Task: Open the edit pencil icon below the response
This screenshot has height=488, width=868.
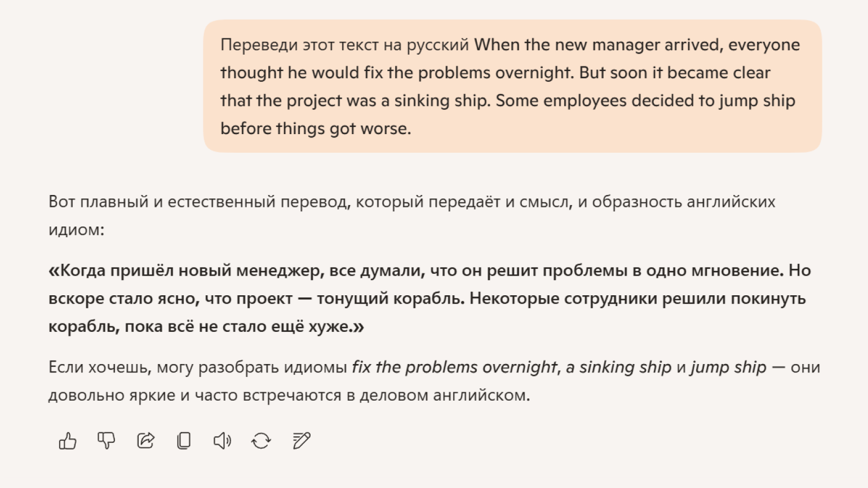Action: (x=302, y=441)
